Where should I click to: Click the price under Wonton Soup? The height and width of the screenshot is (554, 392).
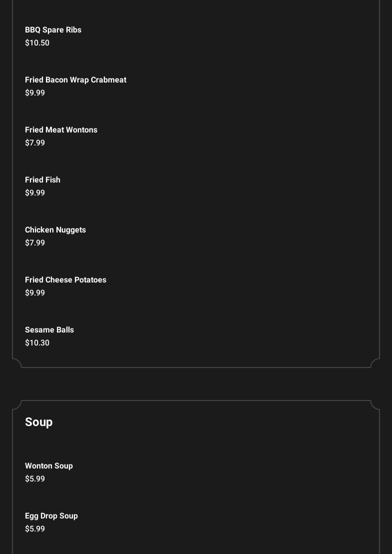click(35, 479)
